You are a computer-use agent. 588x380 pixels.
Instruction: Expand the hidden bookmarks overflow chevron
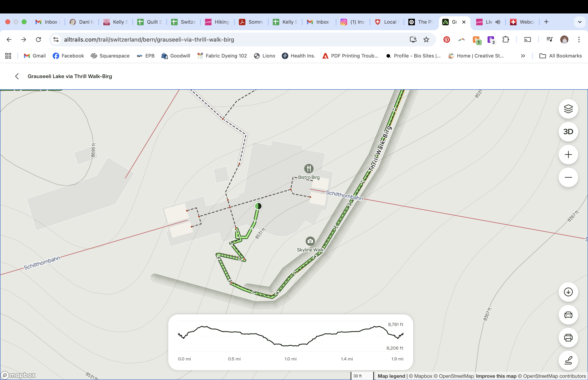[x=523, y=56]
